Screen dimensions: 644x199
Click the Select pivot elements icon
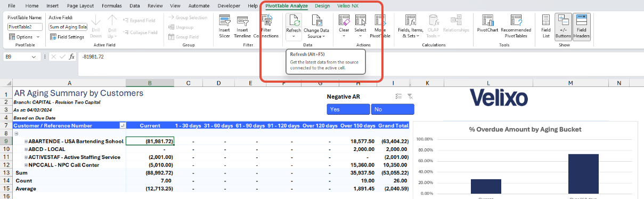coord(361,21)
